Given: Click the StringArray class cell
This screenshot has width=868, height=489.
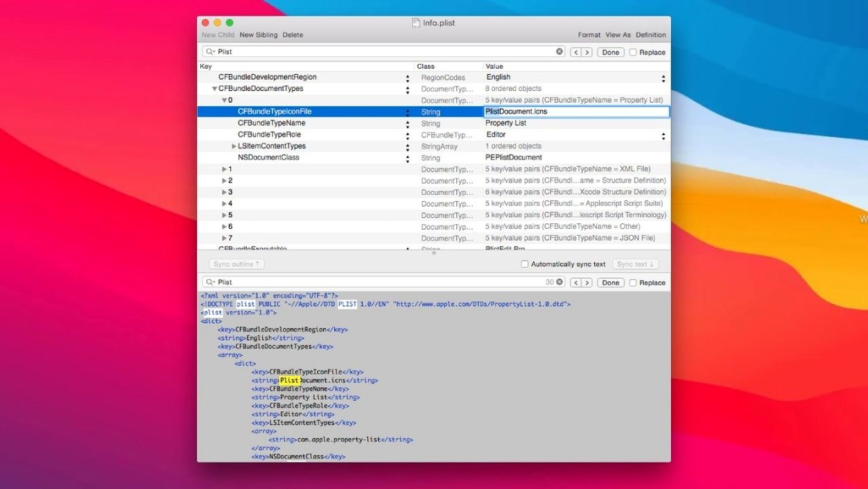Looking at the screenshot, I should click(x=440, y=146).
